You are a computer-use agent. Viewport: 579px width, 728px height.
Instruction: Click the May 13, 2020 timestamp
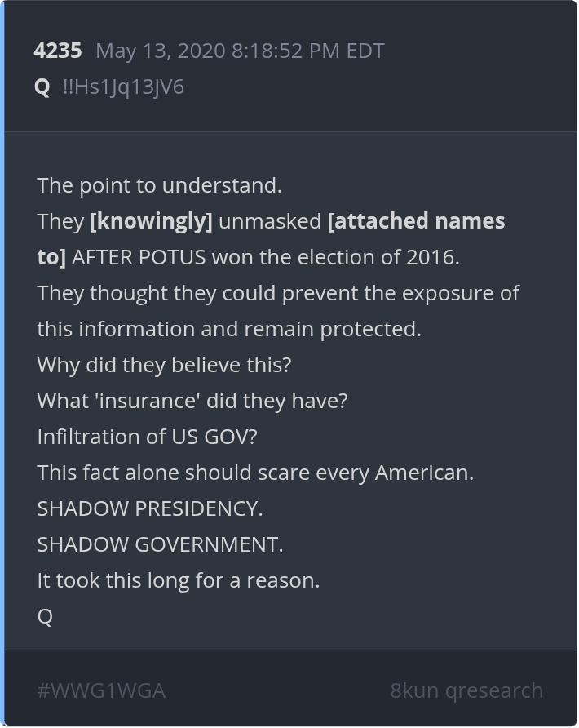240,51
